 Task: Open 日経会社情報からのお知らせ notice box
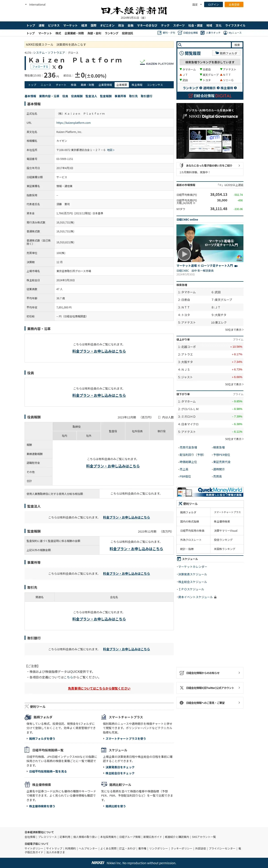[x=210, y=673]
